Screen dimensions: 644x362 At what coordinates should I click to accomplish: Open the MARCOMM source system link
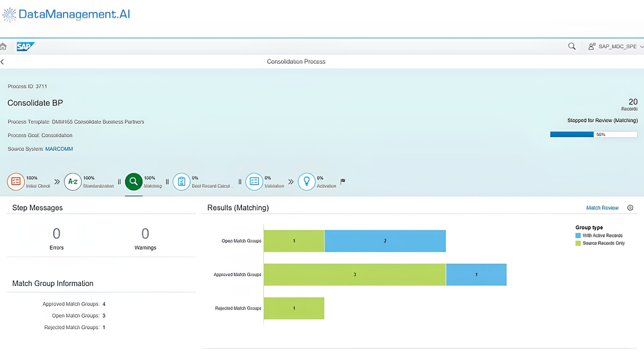click(x=59, y=149)
